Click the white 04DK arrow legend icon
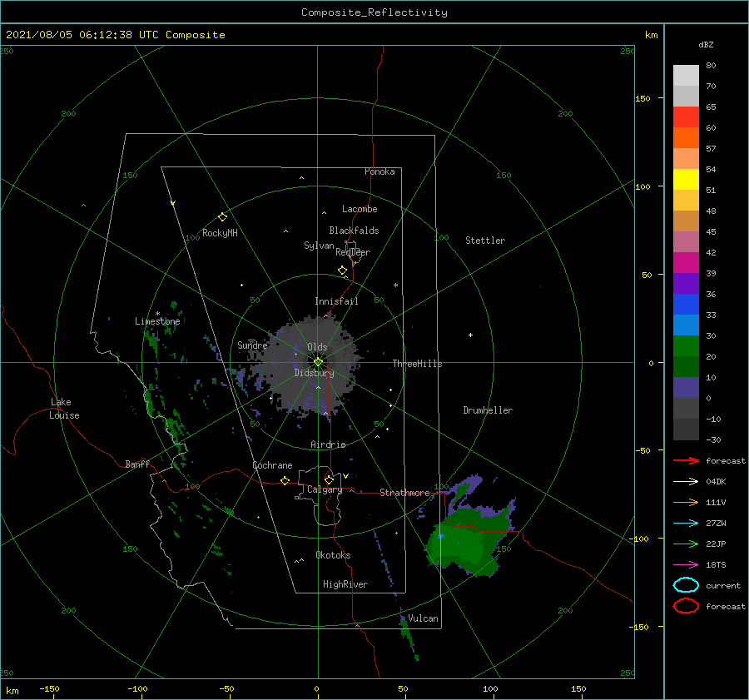The image size is (749, 700). [686, 482]
